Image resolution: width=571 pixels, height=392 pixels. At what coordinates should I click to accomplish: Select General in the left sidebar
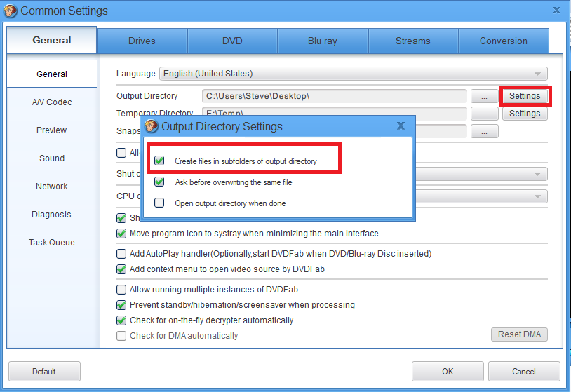click(x=52, y=74)
